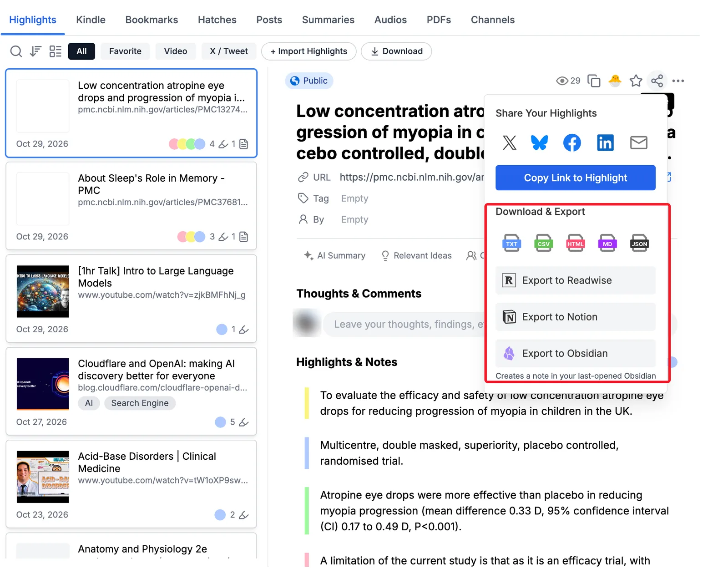Click the yellow highlight color bar
The height and width of the screenshot is (569, 728).
coord(307,403)
